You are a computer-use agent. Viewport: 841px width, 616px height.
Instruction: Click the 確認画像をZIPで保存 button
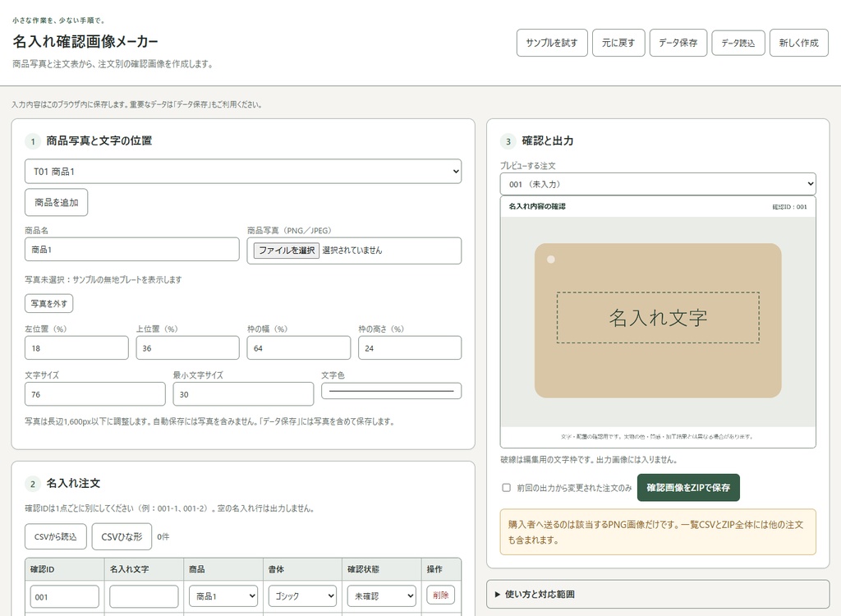click(x=688, y=487)
